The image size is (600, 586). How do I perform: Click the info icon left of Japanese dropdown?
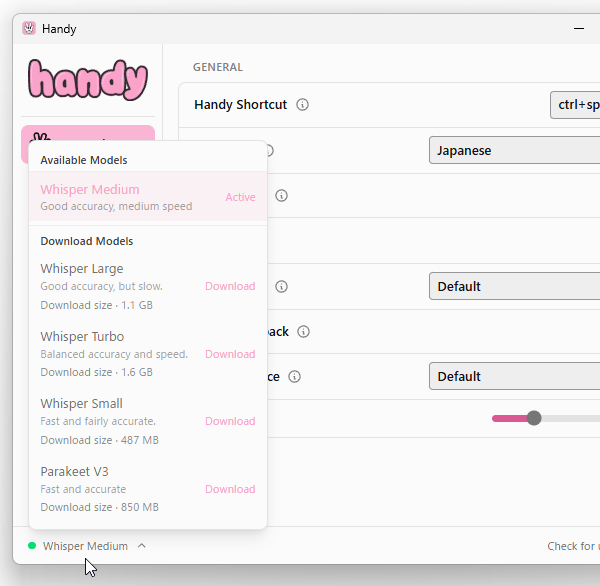click(x=267, y=151)
